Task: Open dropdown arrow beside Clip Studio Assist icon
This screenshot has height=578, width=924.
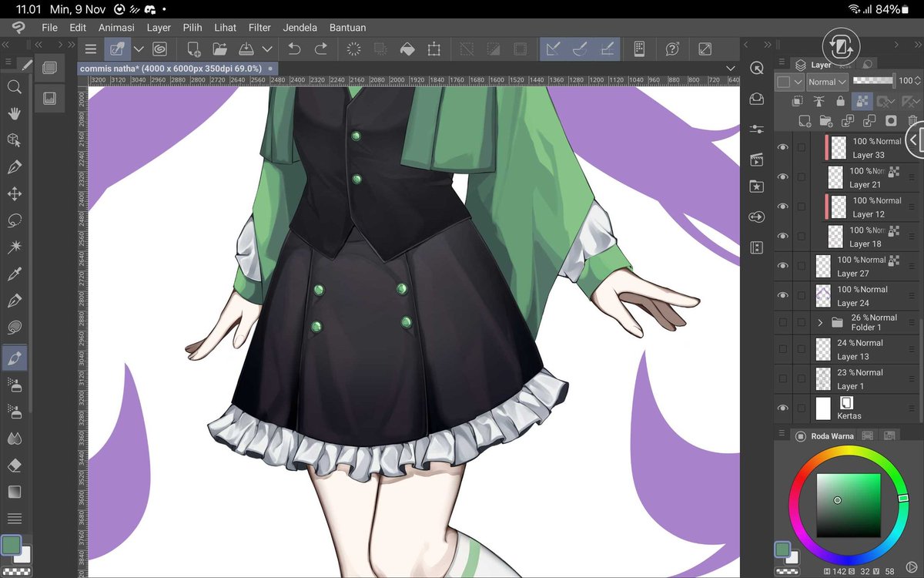Action: pos(139,49)
